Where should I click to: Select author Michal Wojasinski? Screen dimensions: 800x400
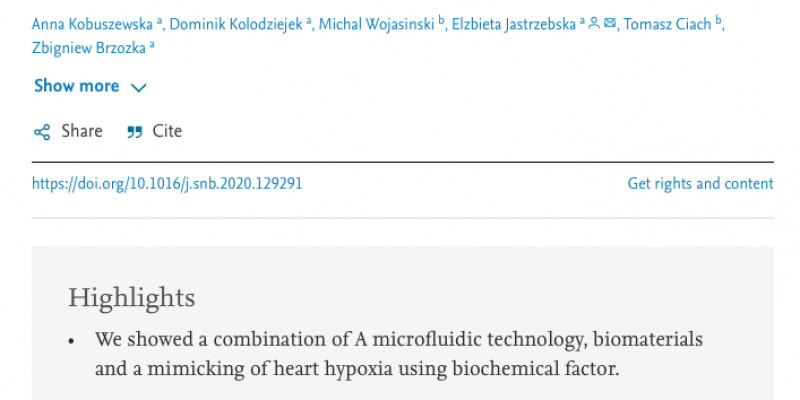[x=377, y=24]
